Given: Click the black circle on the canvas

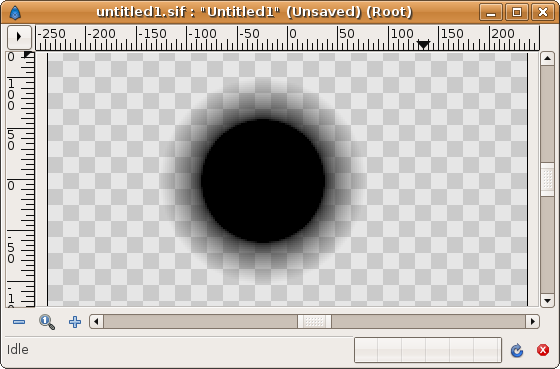Looking at the screenshot, I should coord(263,181).
